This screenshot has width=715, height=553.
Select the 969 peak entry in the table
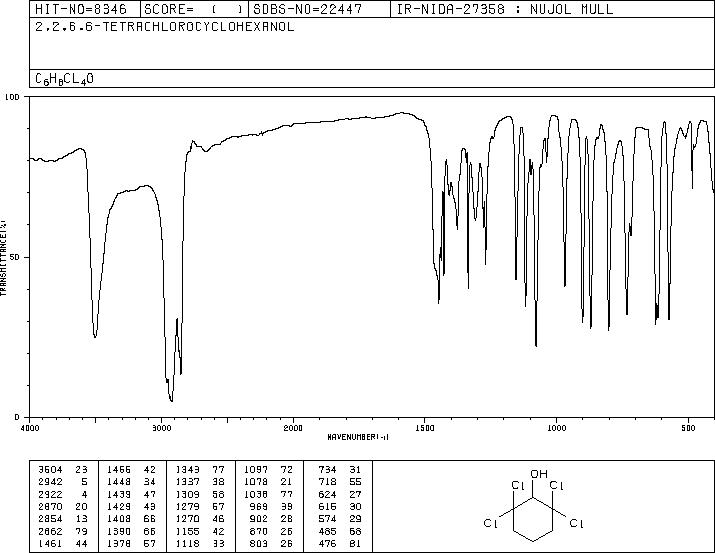coord(272,506)
